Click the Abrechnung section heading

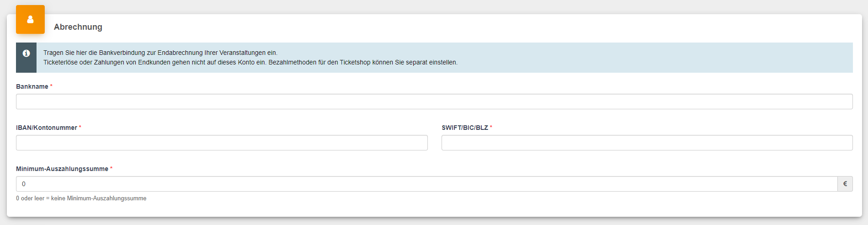(x=78, y=27)
